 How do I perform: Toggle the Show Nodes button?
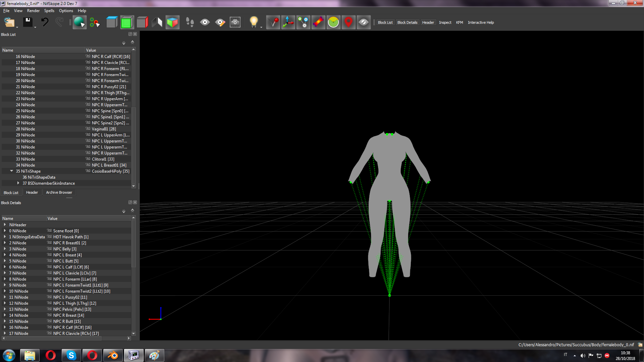[303, 22]
